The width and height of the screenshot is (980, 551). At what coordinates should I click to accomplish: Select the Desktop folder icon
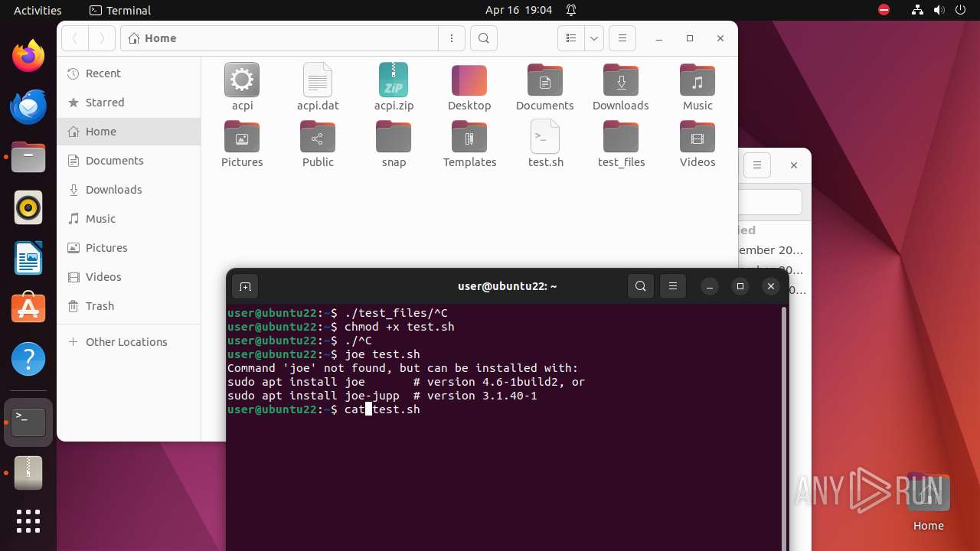[x=469, y=87]
